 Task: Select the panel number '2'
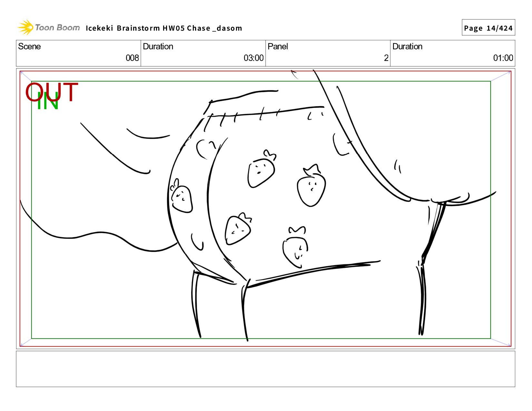click(x=386, y=58)
